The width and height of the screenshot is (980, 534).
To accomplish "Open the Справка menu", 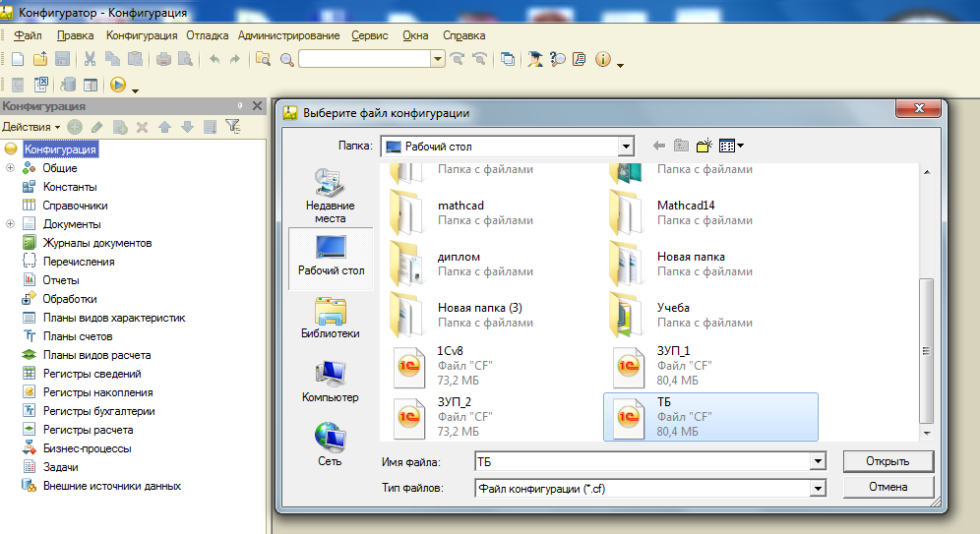I will click(463, 35).
